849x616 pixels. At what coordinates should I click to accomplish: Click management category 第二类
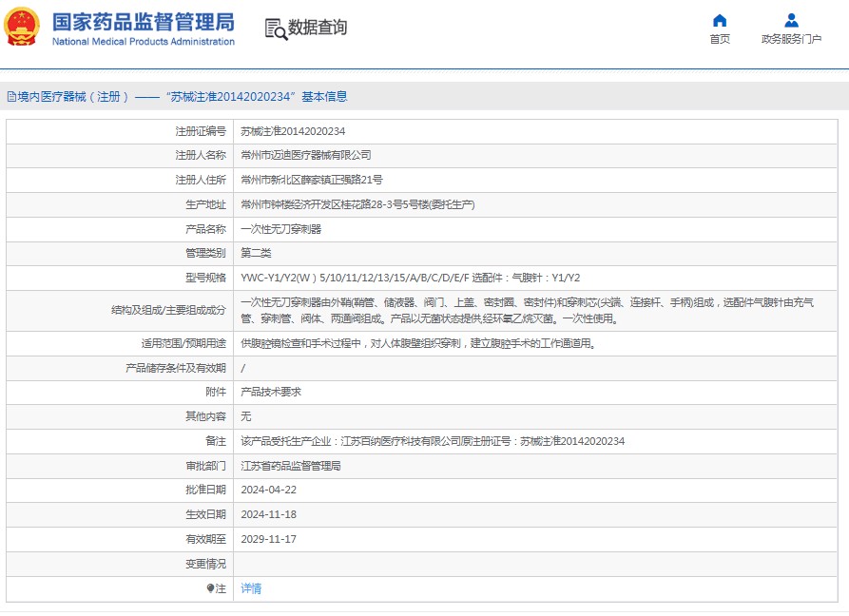coord(256,253)
